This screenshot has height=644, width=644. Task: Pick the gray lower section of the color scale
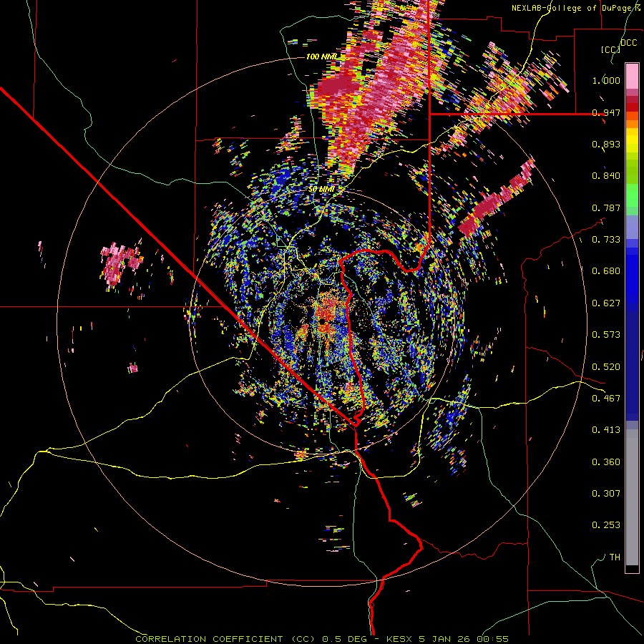coord(632,497)
